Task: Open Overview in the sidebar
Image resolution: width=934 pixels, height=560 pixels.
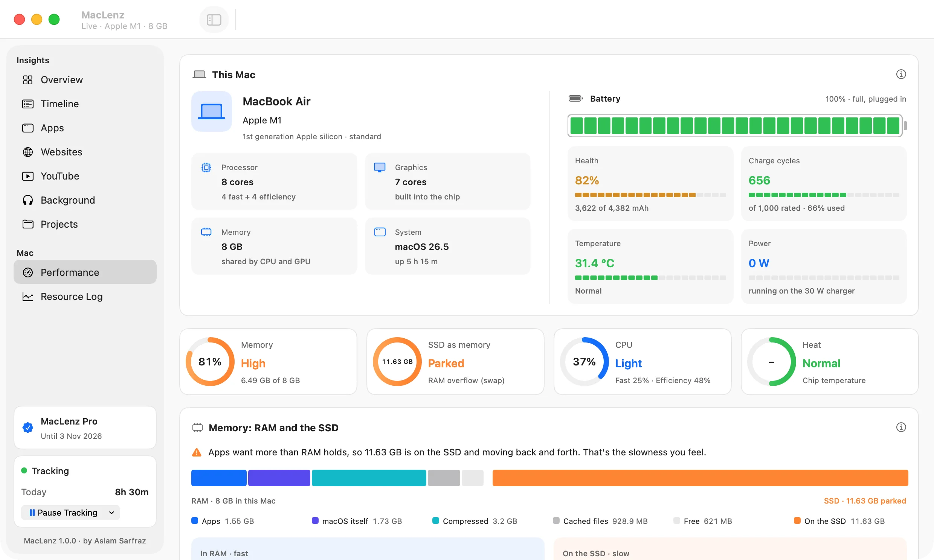Action: click(85, 80)
